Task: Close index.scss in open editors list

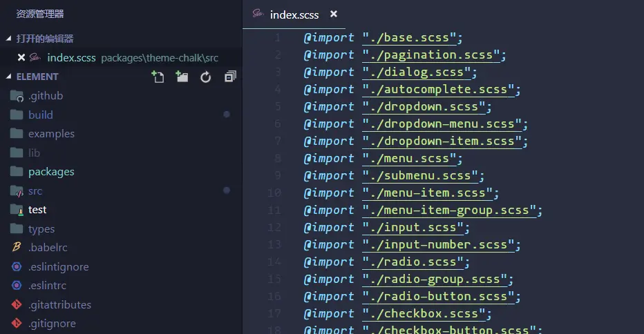Action: pos(21,57)
